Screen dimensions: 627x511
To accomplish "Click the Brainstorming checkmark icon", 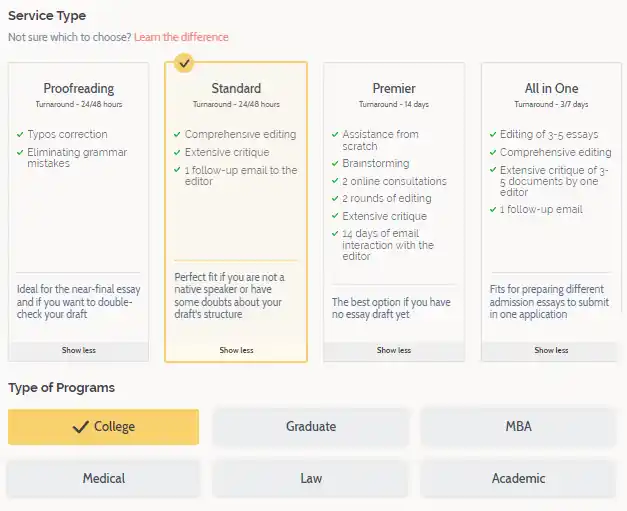I will (x=335, y=162).
